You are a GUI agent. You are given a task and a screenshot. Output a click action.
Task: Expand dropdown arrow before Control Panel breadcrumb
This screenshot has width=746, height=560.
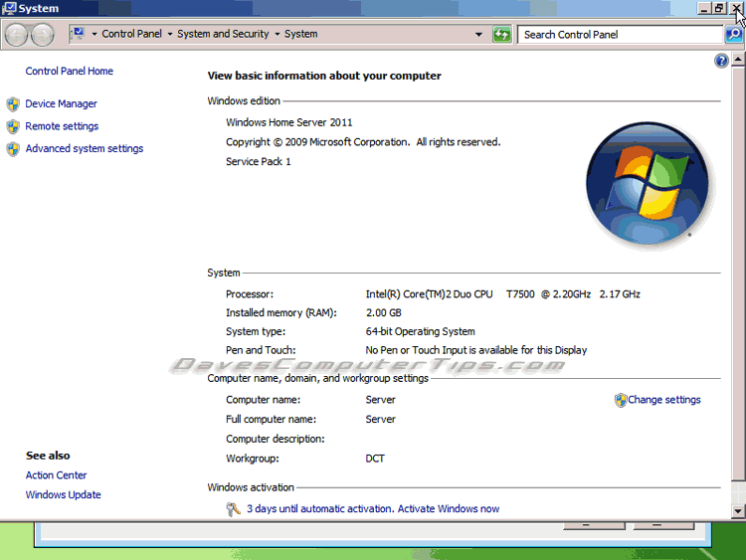[x=94, y=34]
